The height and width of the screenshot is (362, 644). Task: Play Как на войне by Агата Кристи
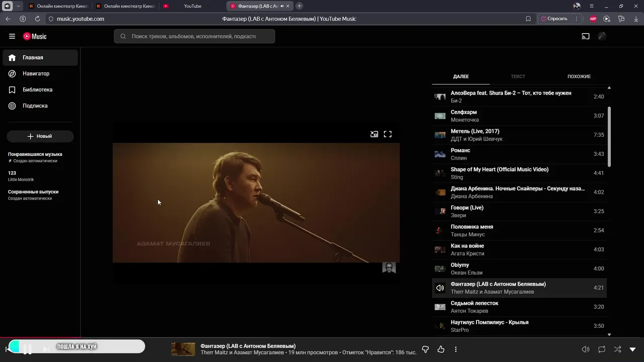tap(519, 249)
